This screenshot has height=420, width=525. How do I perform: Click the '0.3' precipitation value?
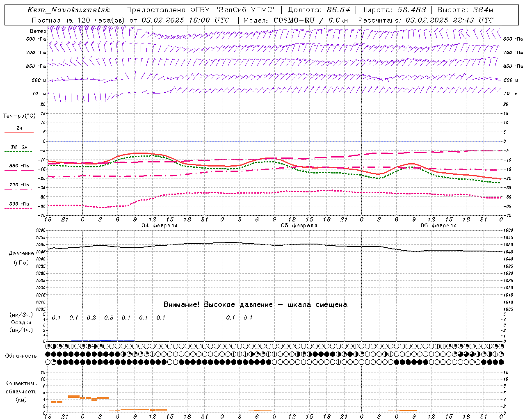(x=109, y=318)
